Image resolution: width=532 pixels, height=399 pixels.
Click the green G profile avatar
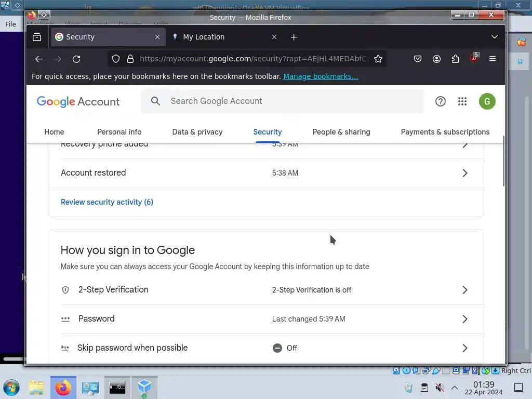coord(487,101)
